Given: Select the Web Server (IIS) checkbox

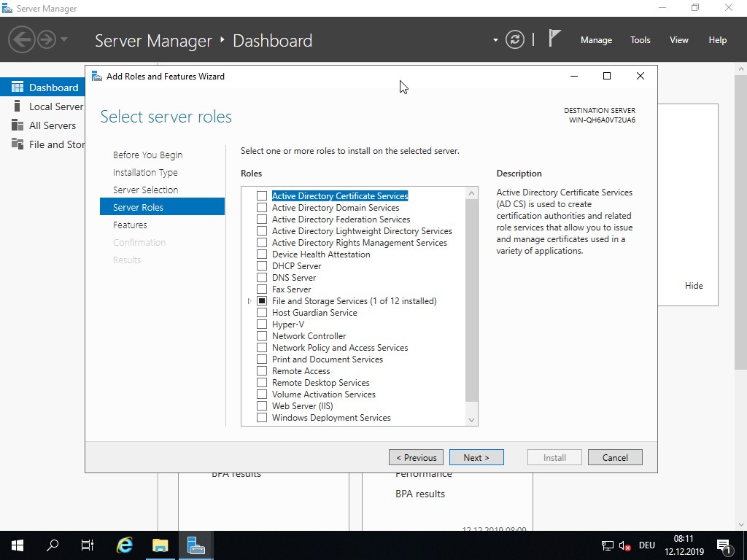Looking at the screenshot, I should (x=262, y=405).
